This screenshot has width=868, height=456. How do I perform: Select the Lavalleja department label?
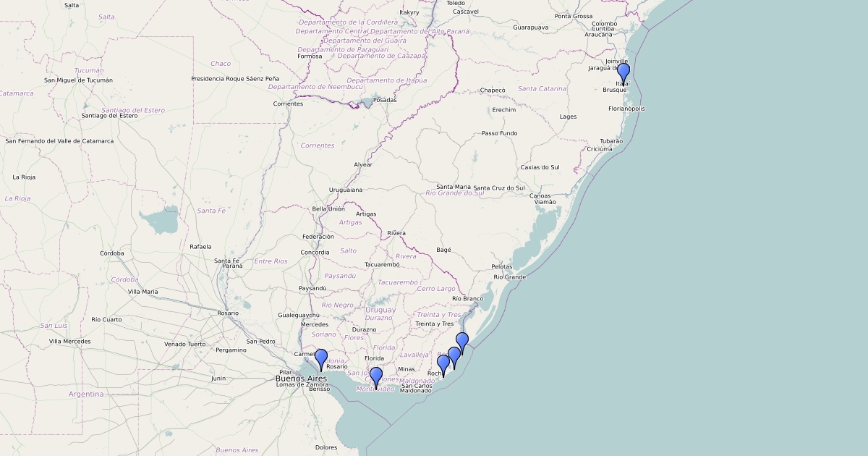click(414, 355)
